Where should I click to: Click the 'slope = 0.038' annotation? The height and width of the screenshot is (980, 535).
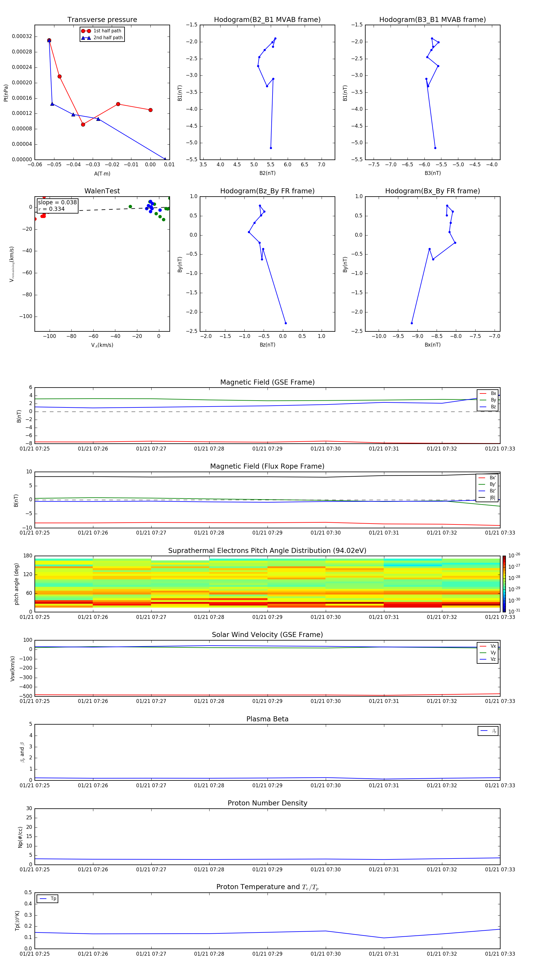pyautogui.click(x=57, y=203)
